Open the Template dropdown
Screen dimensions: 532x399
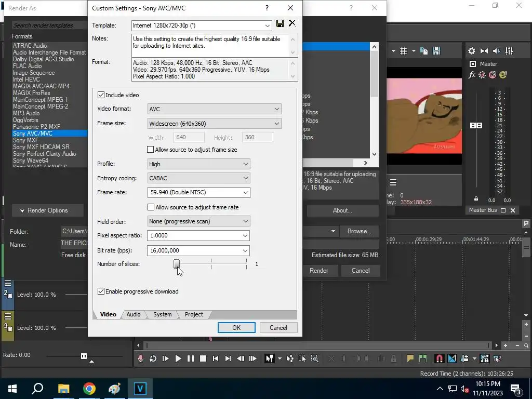[x=267, y=25]
